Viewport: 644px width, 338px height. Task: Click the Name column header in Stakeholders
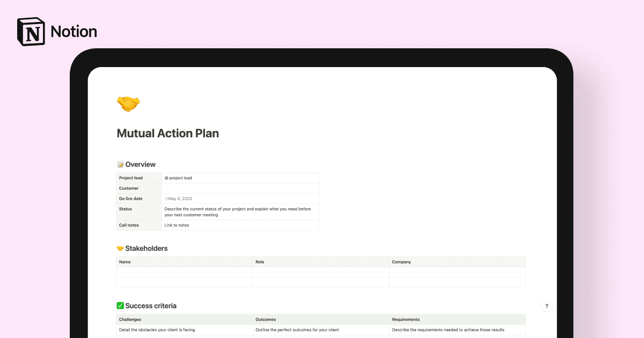125,262
